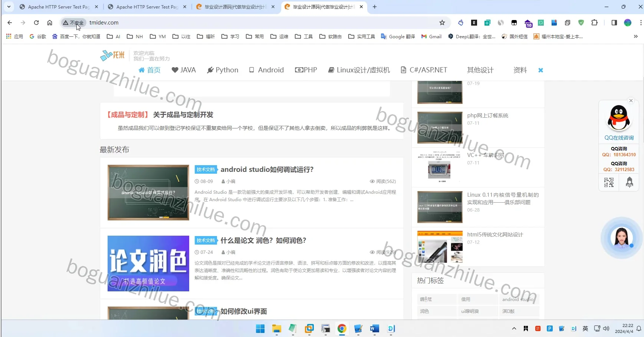Expand hidden bookmarks overflow chevron

636,36
